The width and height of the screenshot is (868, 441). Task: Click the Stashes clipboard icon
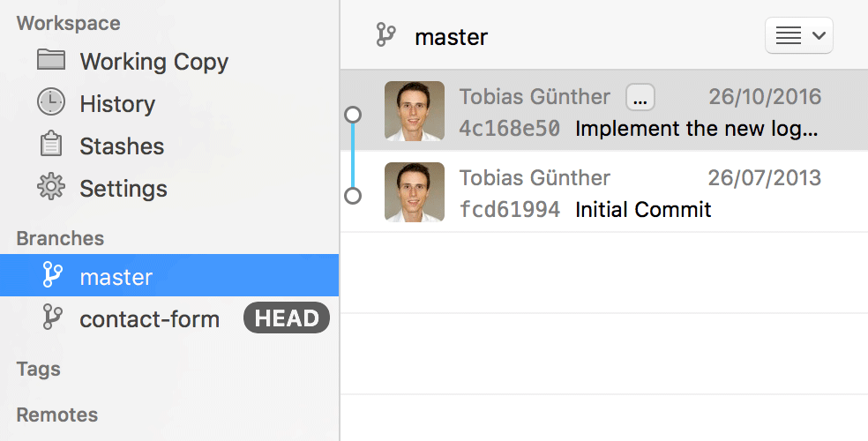coord(51,145)
